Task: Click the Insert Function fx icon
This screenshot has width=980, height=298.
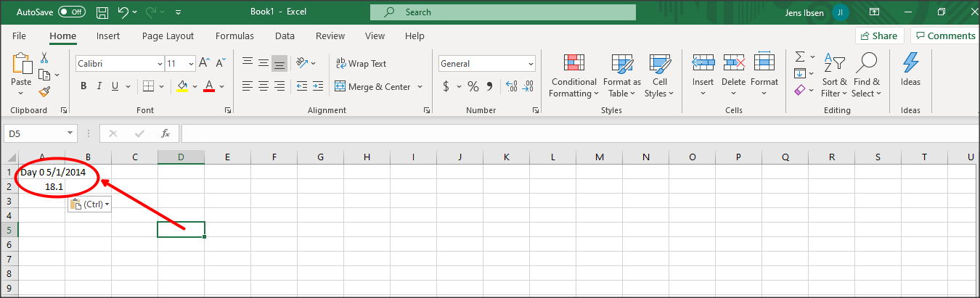Action: pos(166,133)
